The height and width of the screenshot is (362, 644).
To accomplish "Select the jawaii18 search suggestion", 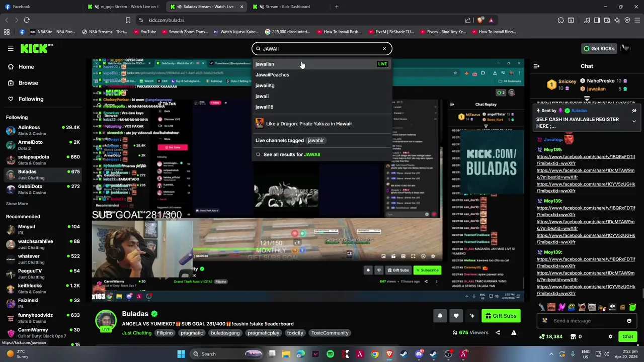I will [x=321, y=107].
